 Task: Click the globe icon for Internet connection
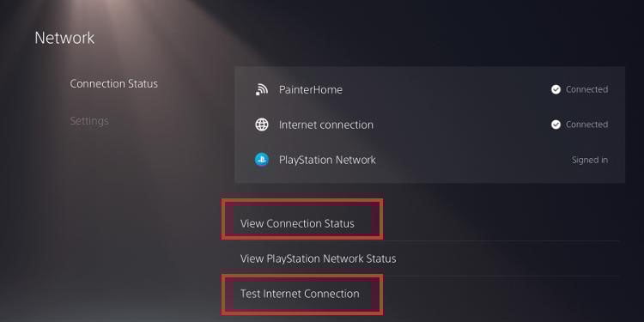pyautogui.click(x=262, y=125)
